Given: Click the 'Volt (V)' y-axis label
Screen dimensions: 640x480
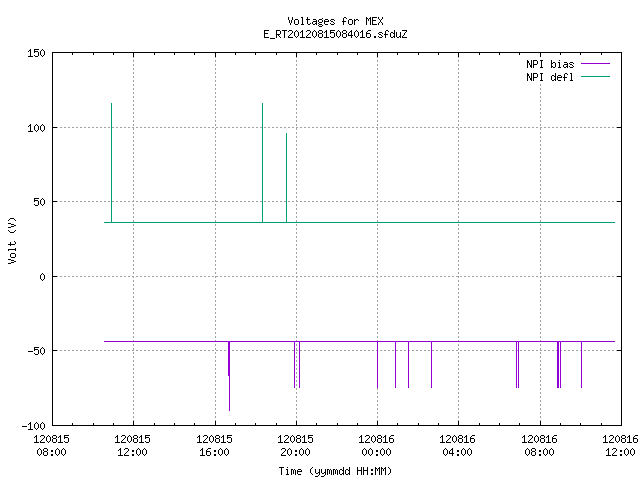Looking at the screenshot, I should click(12, 240).
